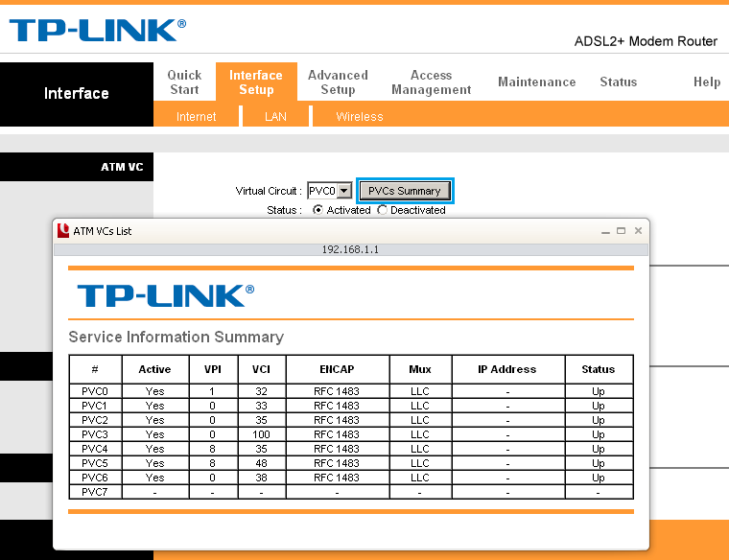Click VCI value 32 in PVC0 row
The image size is (729, 560).
[x=261, y=391]
